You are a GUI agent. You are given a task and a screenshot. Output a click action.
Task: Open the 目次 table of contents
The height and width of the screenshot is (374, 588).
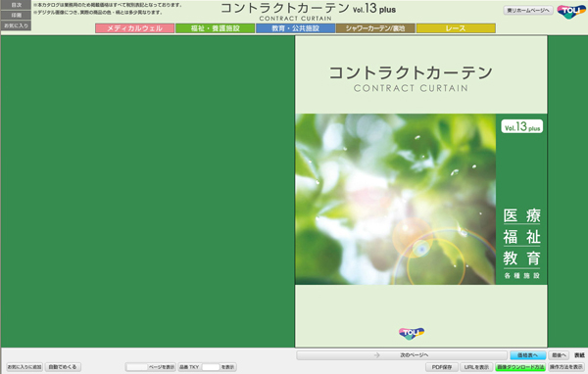[16, 5]
